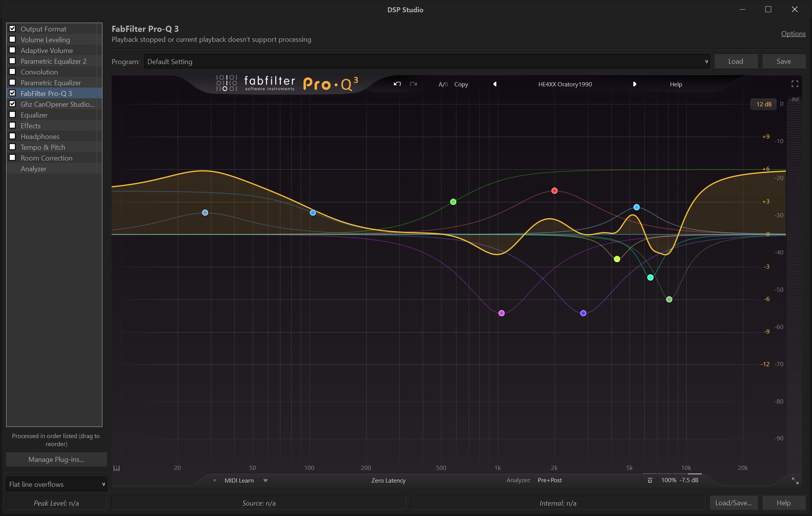
Task: Open the Pro-Q 3 Help menu
Action: coord(676,84)
